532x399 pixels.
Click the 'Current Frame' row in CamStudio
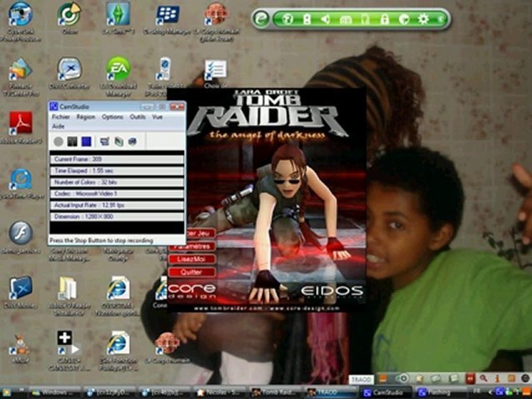(x=117, y=159)
